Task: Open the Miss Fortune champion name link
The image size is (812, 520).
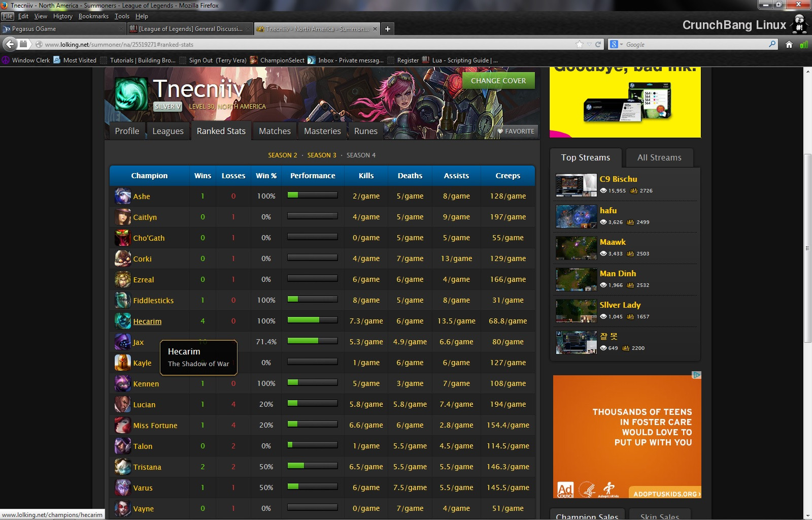Action: point(155,426)
